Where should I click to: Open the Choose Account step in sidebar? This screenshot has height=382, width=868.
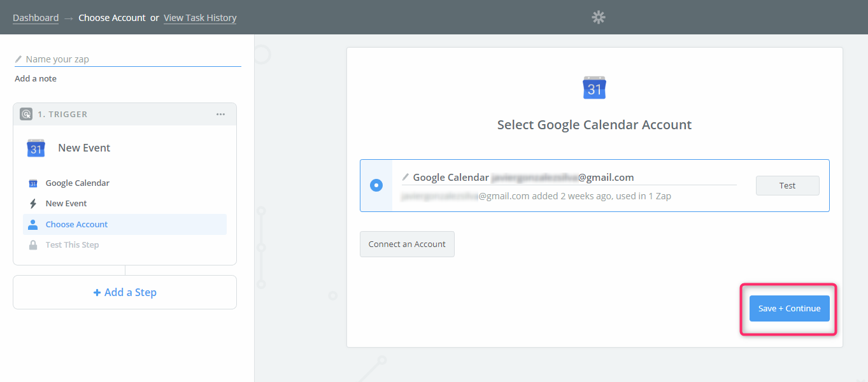(x=76, y=224)
